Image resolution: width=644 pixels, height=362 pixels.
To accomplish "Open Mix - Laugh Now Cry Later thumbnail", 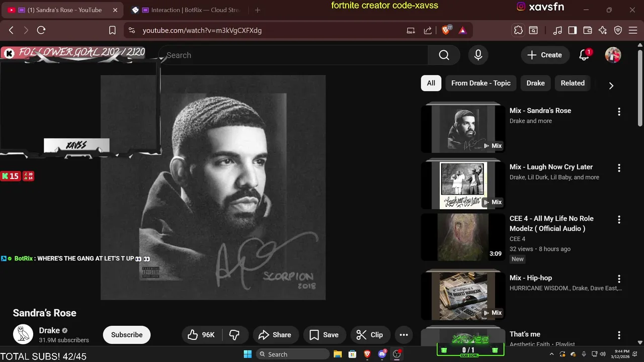I will (463, 186).
